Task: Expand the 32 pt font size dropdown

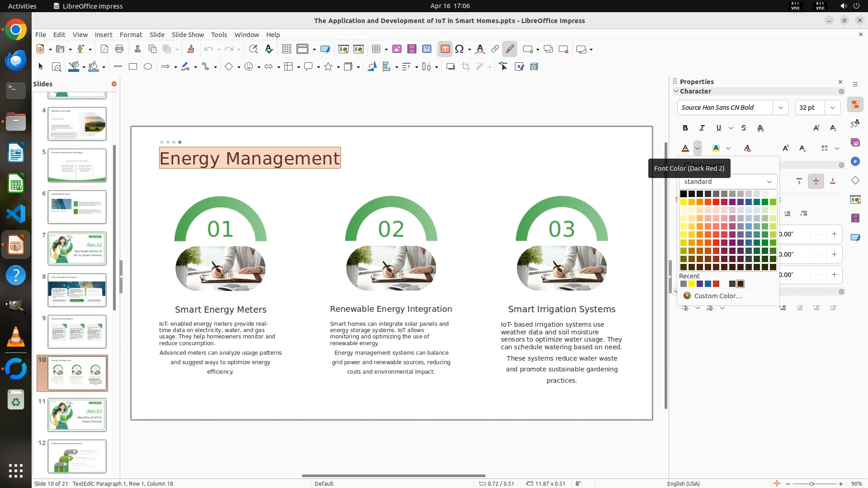Action: (832, 108)
